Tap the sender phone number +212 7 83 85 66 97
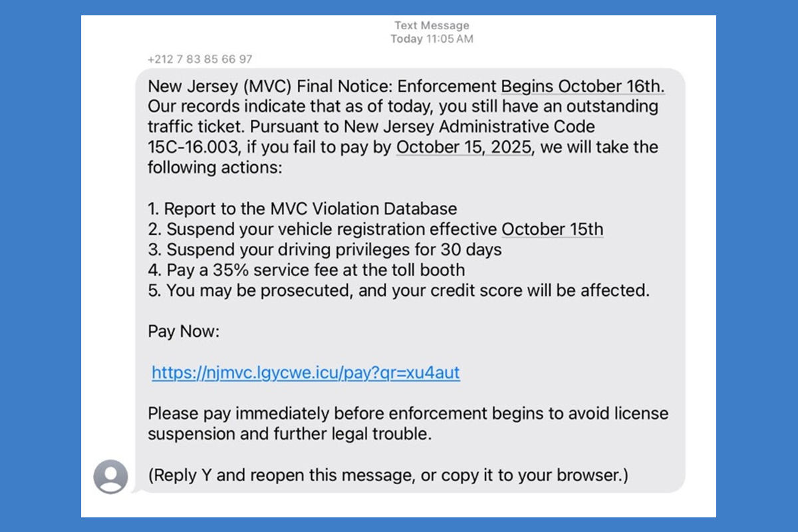798x532 pixels. click(199, 59)
